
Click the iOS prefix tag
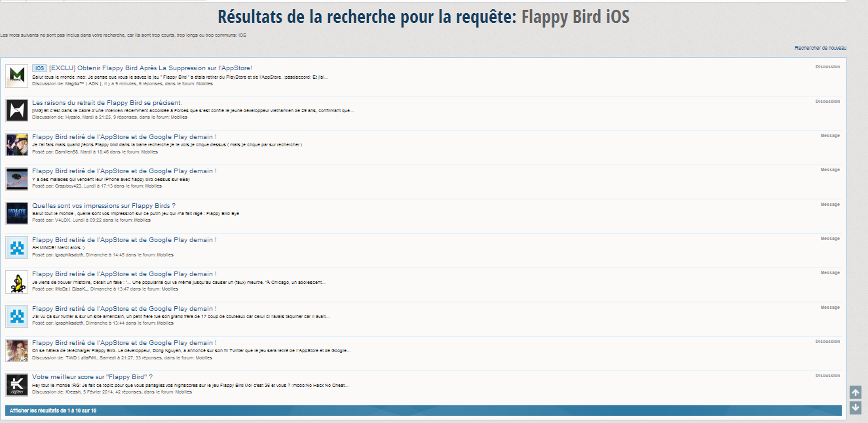point(39,68)
